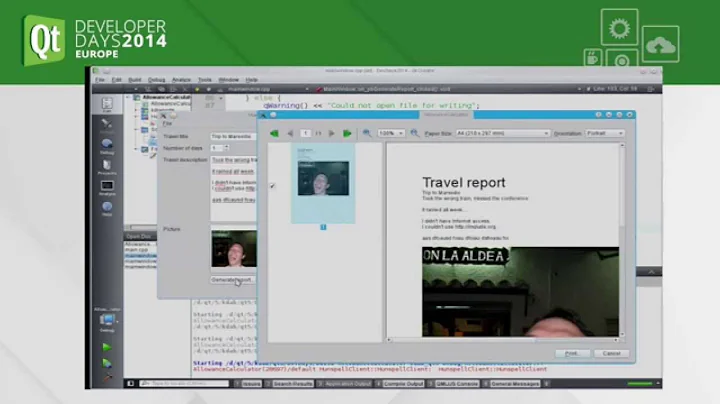
Task: Open Qt Creator File menu
Action: coord(100,80)
